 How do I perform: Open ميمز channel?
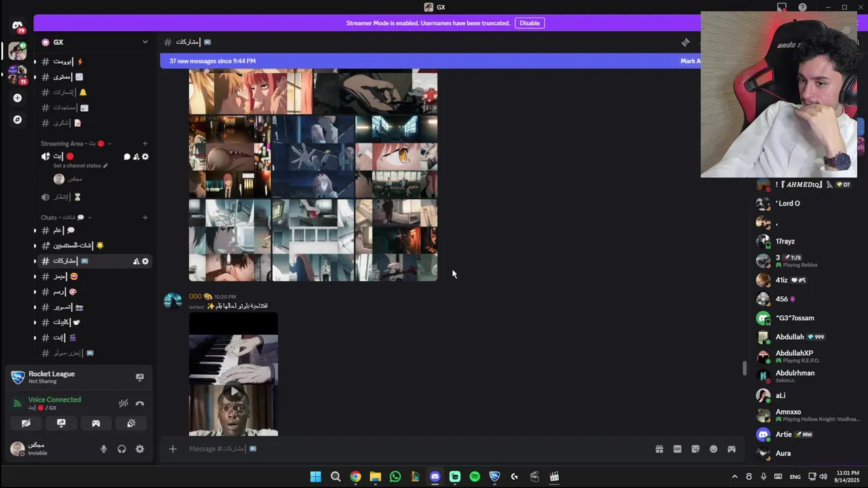coord(94,277)
